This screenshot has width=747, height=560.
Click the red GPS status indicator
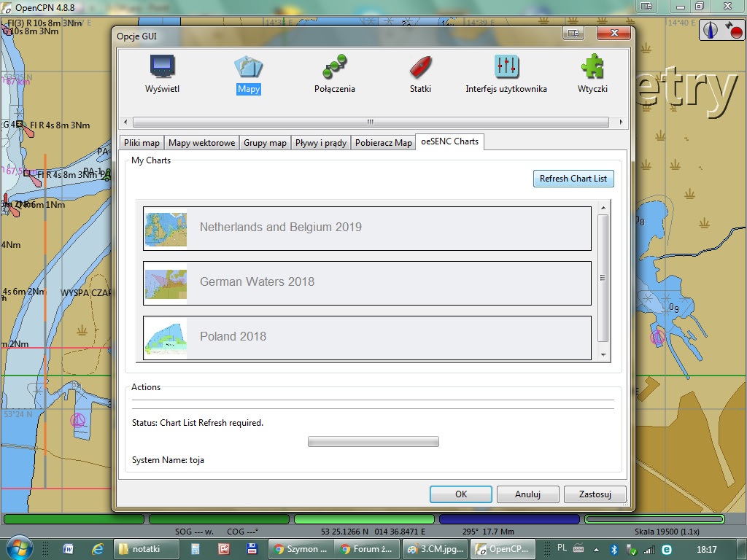[735, 31]
